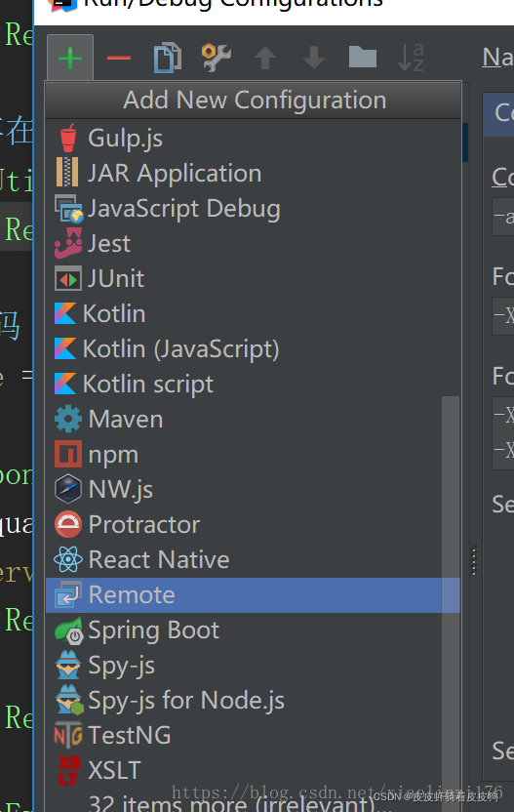Click the JUnit icon
Screen dimensions: 514x812
[x=68, y=278]
